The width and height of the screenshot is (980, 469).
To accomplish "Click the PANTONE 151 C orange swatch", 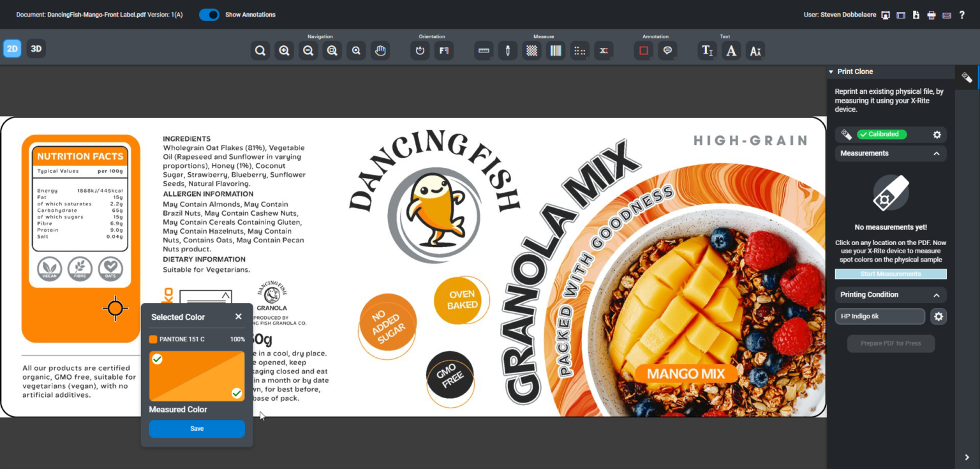I will tap(153, 339).
